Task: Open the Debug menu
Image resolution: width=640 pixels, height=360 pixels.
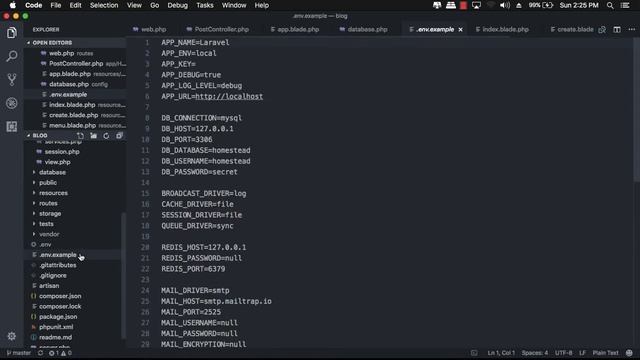Action: pos(178,5)
